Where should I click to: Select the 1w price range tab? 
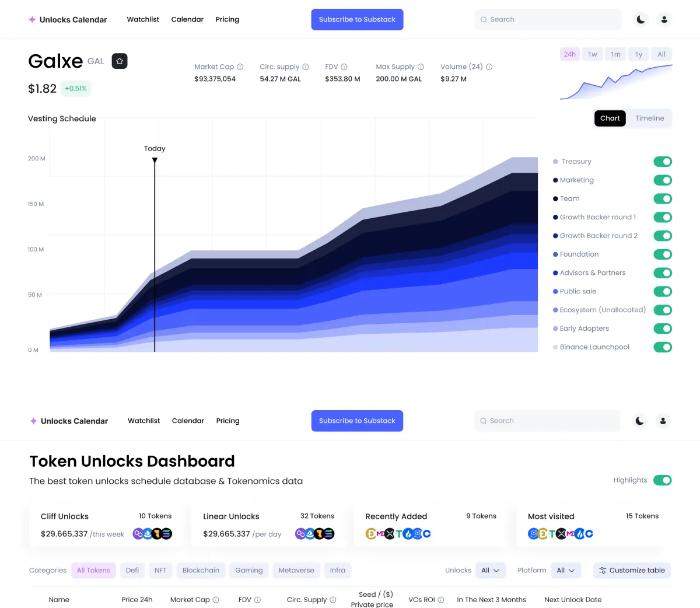pyautogui.click(x=593, y=54)
